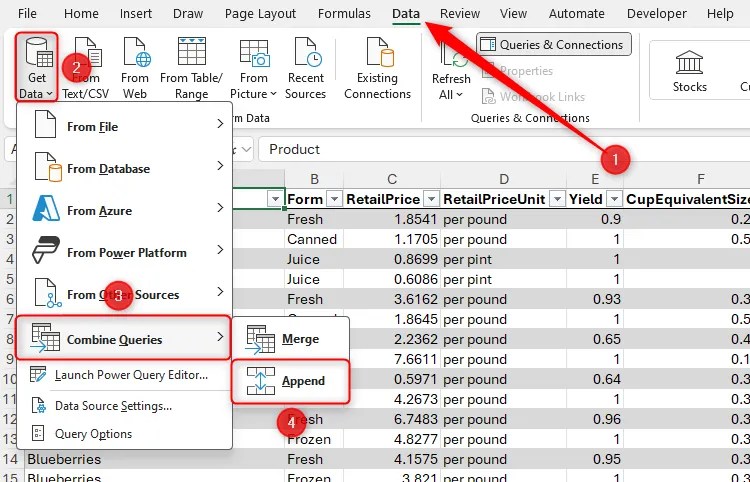
Task: Click Properties in Queries group
Action: point(517,71)
